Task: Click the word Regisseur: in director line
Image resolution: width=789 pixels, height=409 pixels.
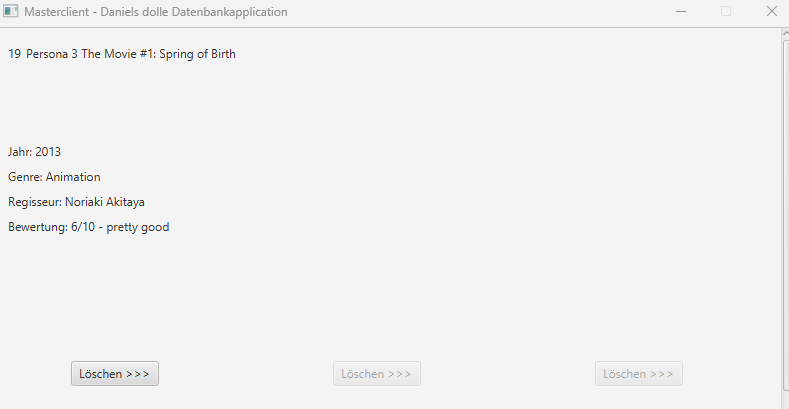Action: click(x=35, y=202)
